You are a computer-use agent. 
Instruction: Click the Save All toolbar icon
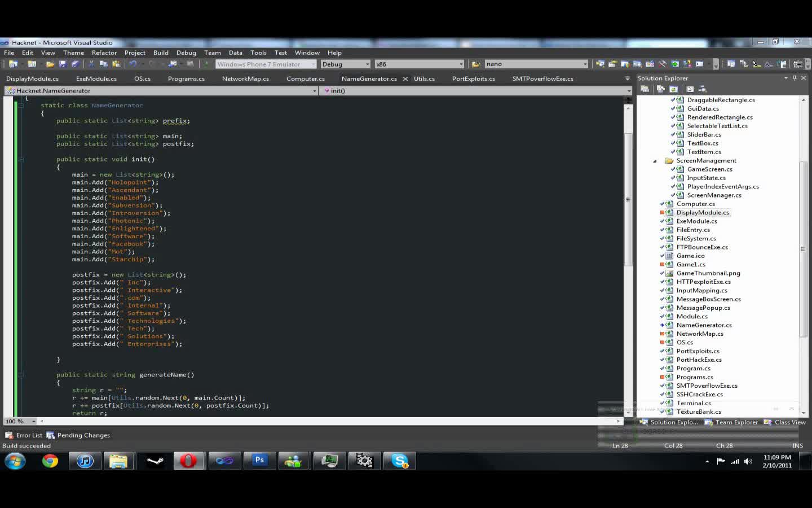point(75,64)
